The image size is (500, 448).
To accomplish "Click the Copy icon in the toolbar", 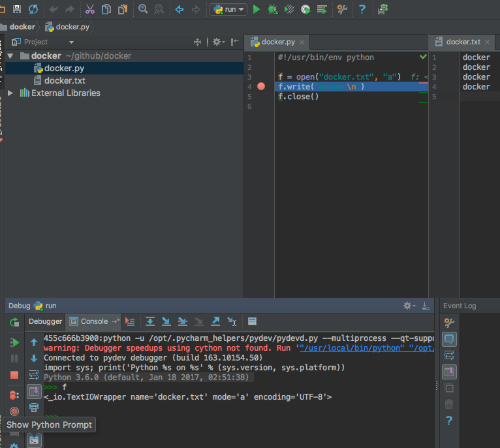I will tap(106, 9).
